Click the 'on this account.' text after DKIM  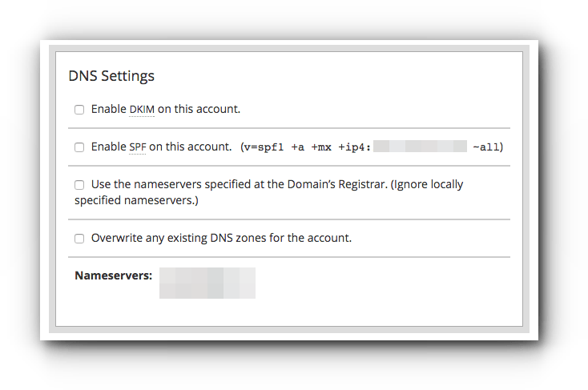[199, 109]
